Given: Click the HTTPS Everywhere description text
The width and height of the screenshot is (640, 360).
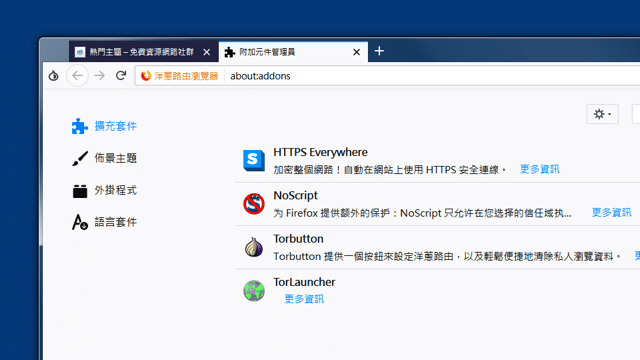Looking at the screenshot, I should pos(390,170).
